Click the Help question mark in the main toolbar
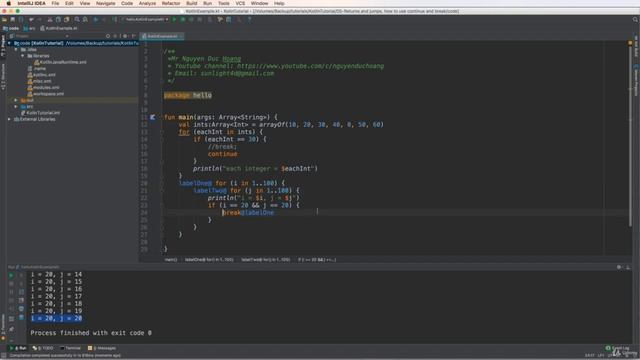 (x=249, y=19)
